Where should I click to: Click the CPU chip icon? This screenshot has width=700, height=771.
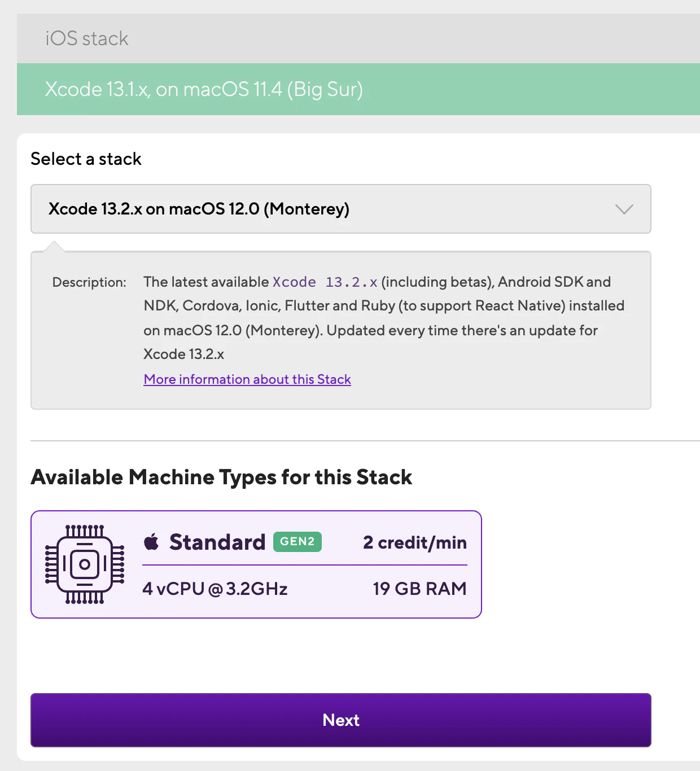(x=85, y=564)
